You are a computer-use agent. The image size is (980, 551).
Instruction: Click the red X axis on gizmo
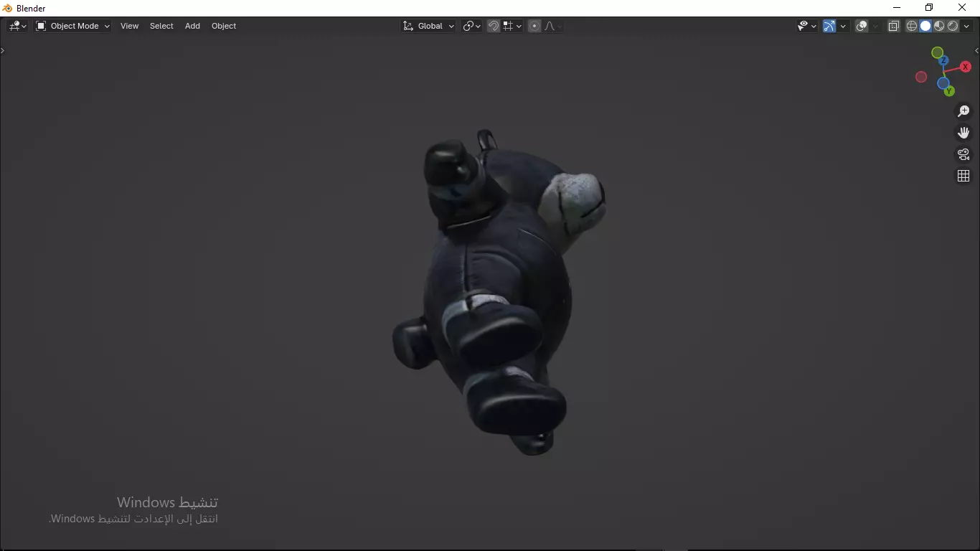point(966,67)
